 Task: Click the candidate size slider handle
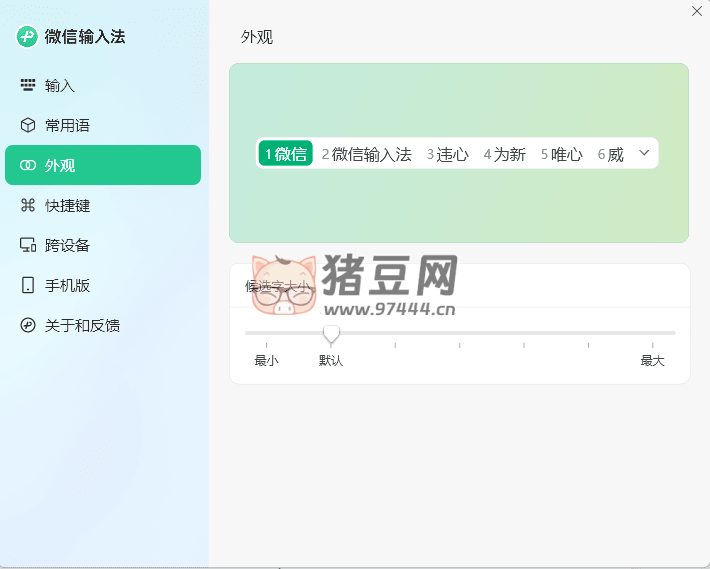point(331,334)
